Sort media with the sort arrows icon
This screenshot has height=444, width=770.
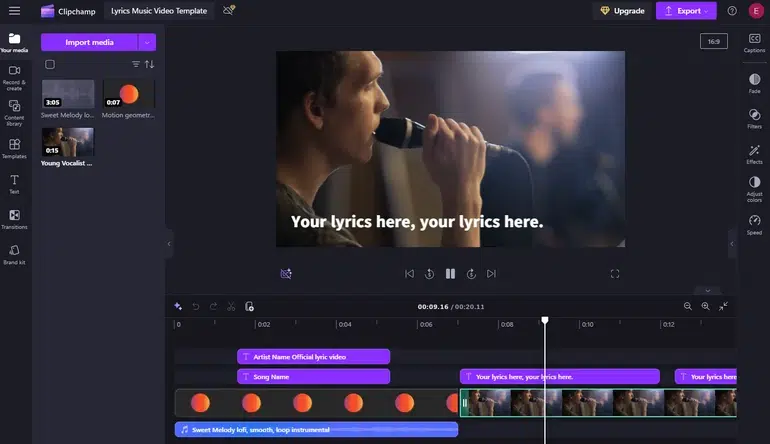149,64
